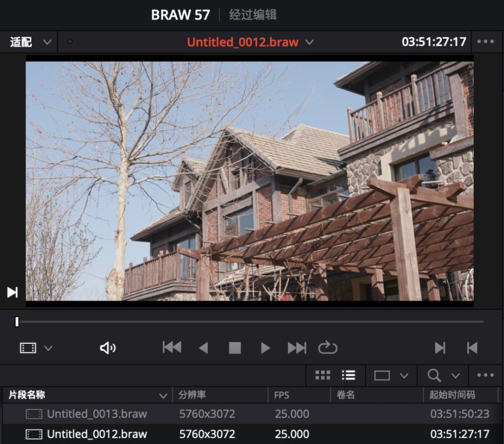Sort by FPS column header
The height and width of the screenshot is (444, 504).
[x=282, y=395]
